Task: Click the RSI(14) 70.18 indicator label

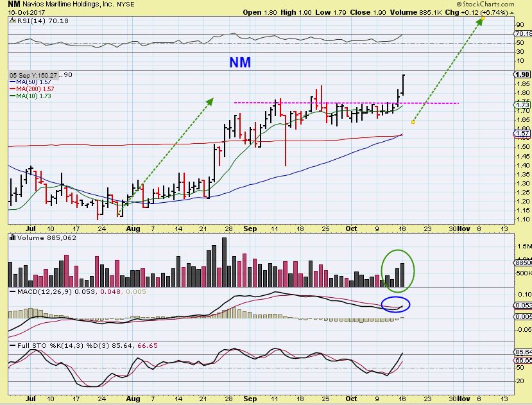Action: point(43,21)
